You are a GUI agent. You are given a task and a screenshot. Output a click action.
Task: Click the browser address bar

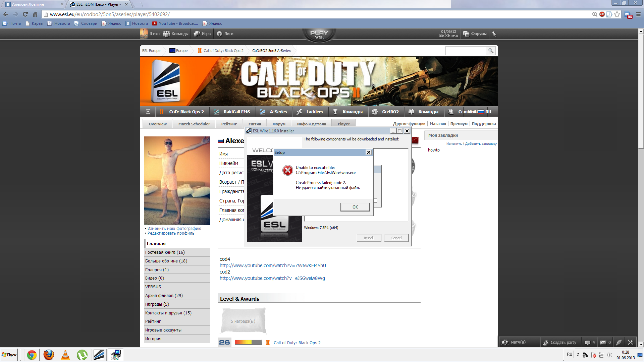(x=315, y=14)
